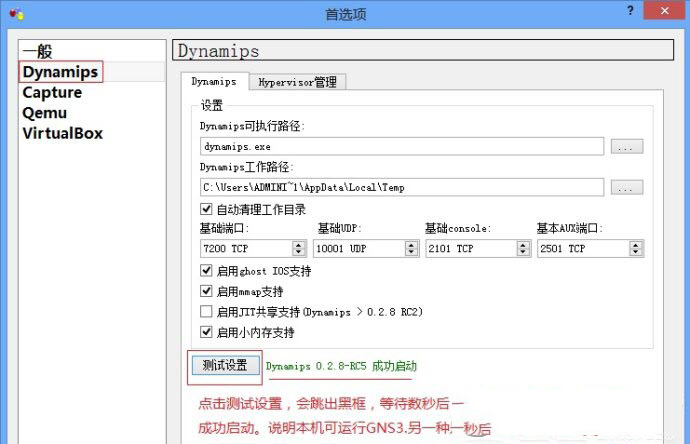The height and width of the screenshot is (444, 690).
Task: Adjust the 7200 TCP base port stepper
Action: (x=299, y=248)
